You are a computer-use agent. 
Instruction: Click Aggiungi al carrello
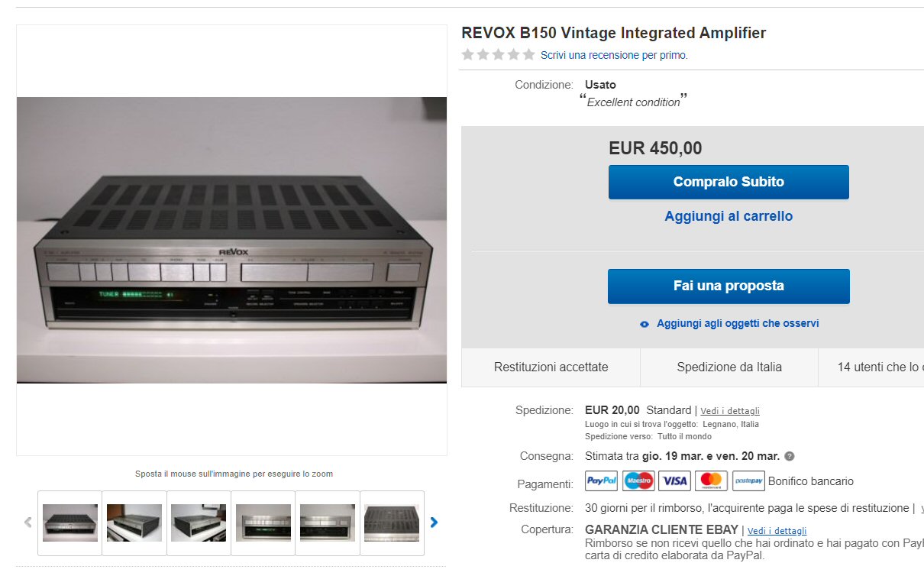point(729,216)
